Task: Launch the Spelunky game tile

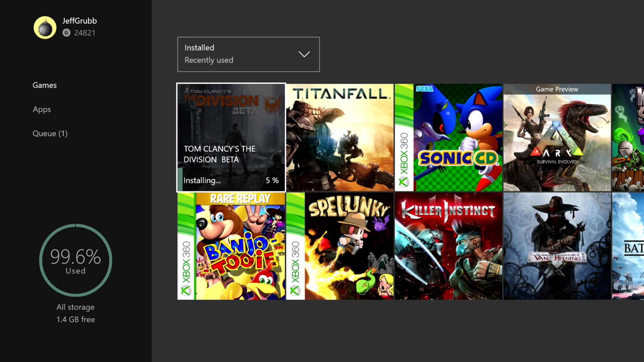Action: click(x=340, y=246)
